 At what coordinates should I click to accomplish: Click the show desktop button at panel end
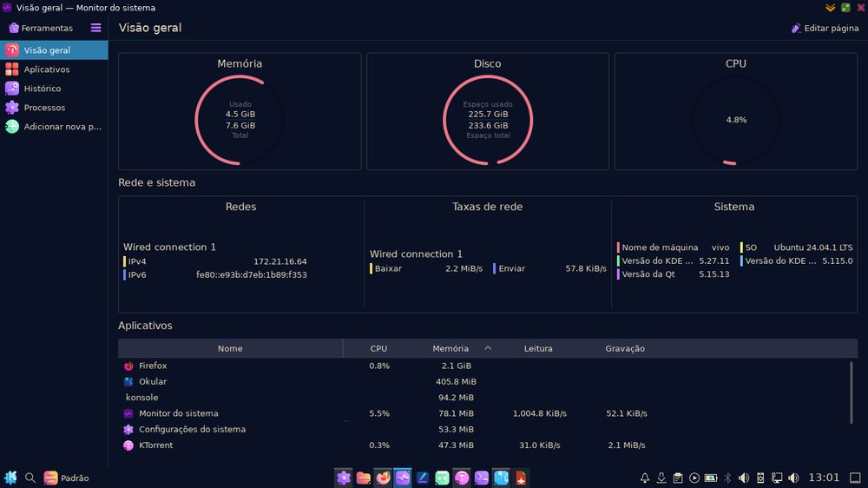(855, 478)
